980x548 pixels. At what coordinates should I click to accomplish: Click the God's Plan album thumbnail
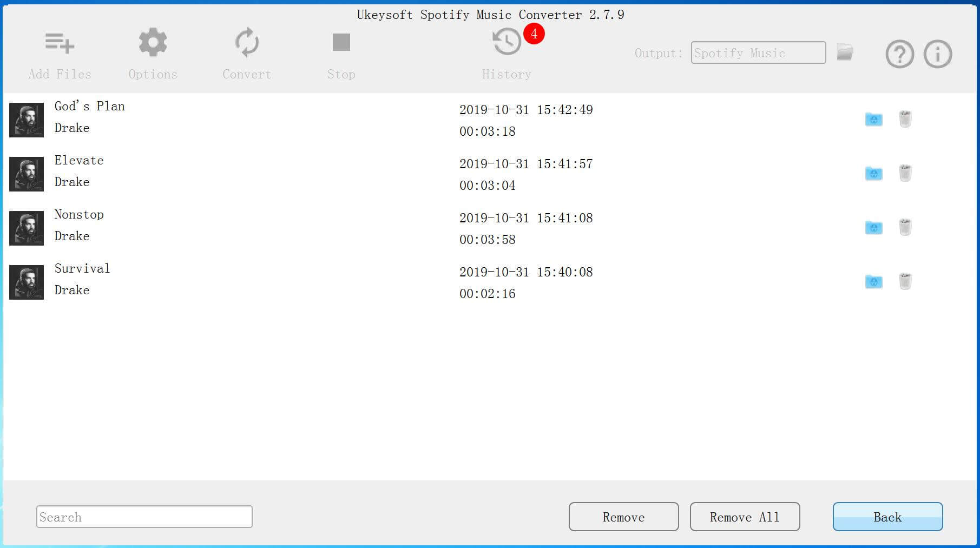(x=27, y=120)
